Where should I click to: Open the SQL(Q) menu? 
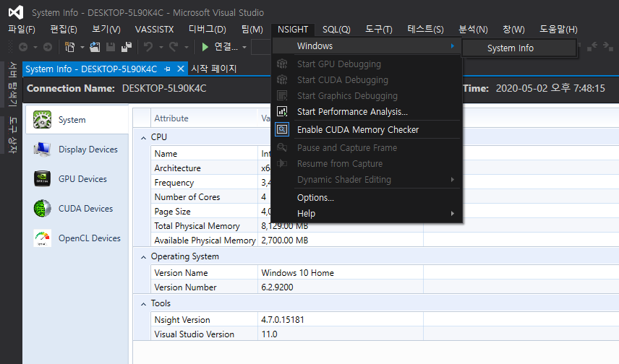(x=336, y=30)
